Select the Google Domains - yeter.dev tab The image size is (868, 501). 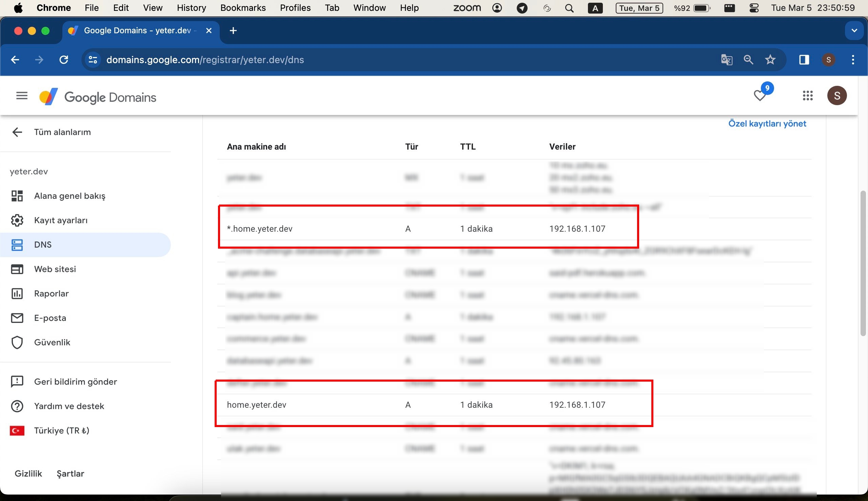click(140, 31)
